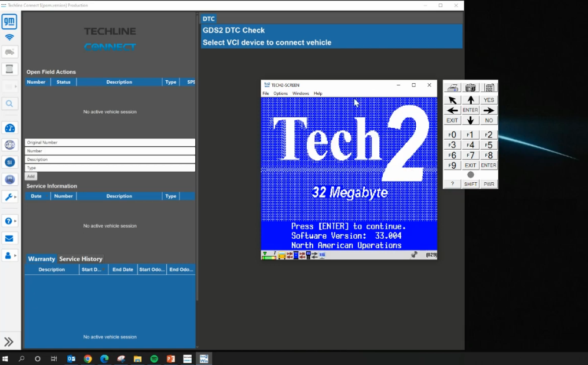
Task: Open Windows menu in TECH2-SCREEN window
Action: [x=301, y=93]
